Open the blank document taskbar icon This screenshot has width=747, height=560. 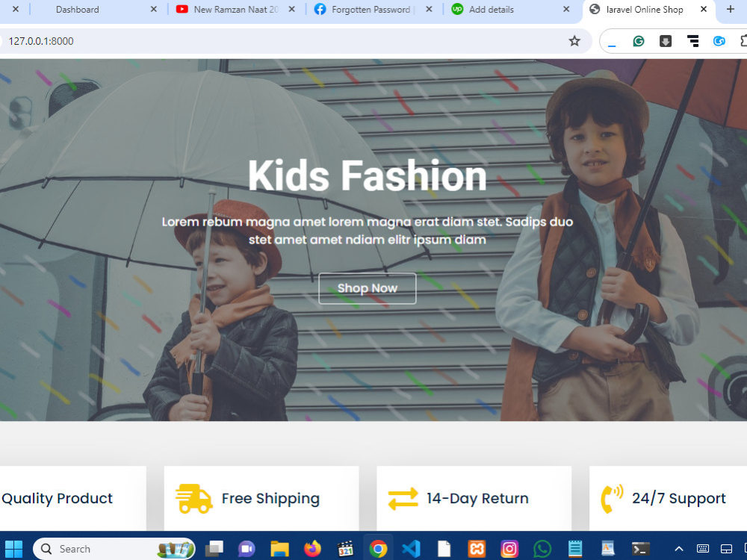[x=444, y=549]
